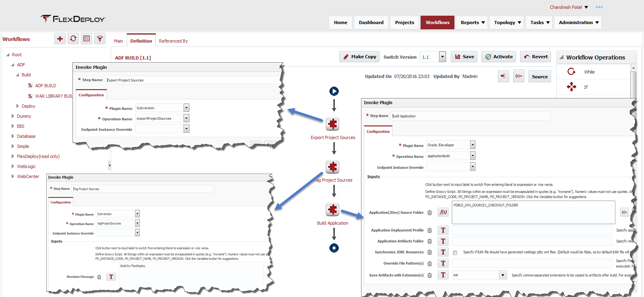The height and width of the screenshot is (297, 644).
Task: Expand the WebLogic tree node
Action: pyautogui.click(x=13, y=166)
